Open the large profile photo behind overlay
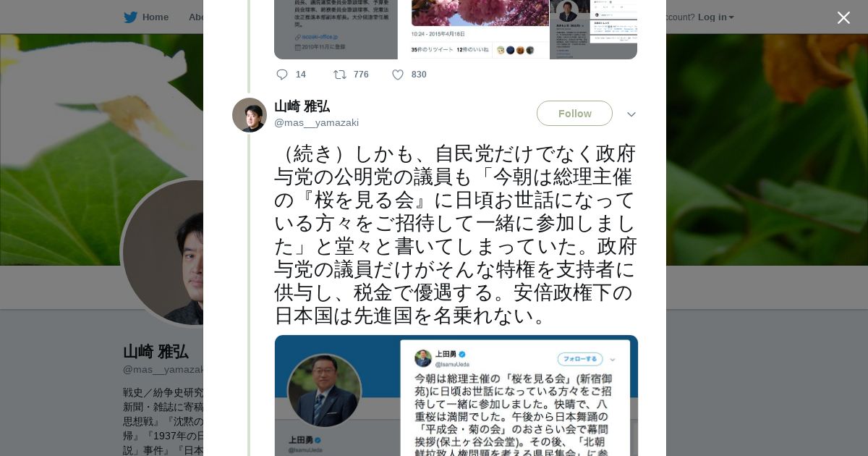 (164, 253)
